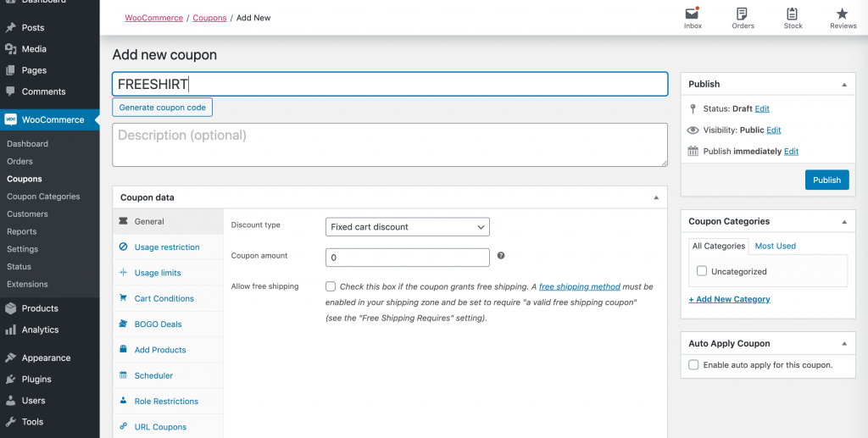Click the Plugins icon in sidebar
Image resolution: width=868 pixels, height=438 pixels.
(11, 380)
